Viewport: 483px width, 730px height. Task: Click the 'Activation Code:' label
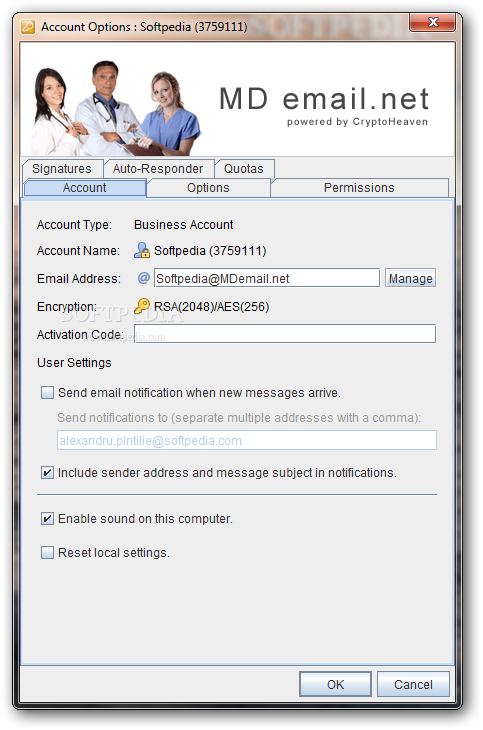80,335
